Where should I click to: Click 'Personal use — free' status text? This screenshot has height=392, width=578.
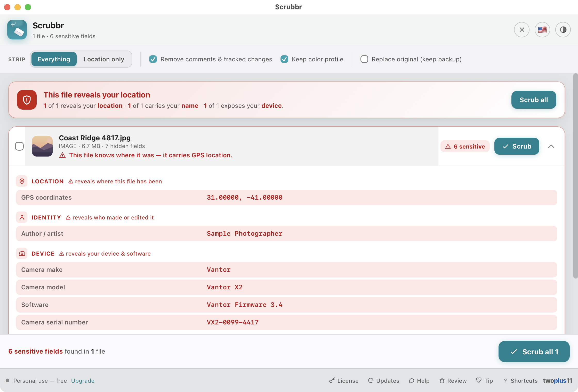tap(40, 380)
